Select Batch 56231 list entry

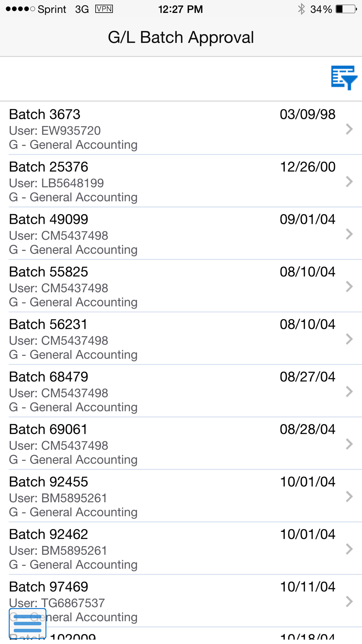tap(181, 339)
